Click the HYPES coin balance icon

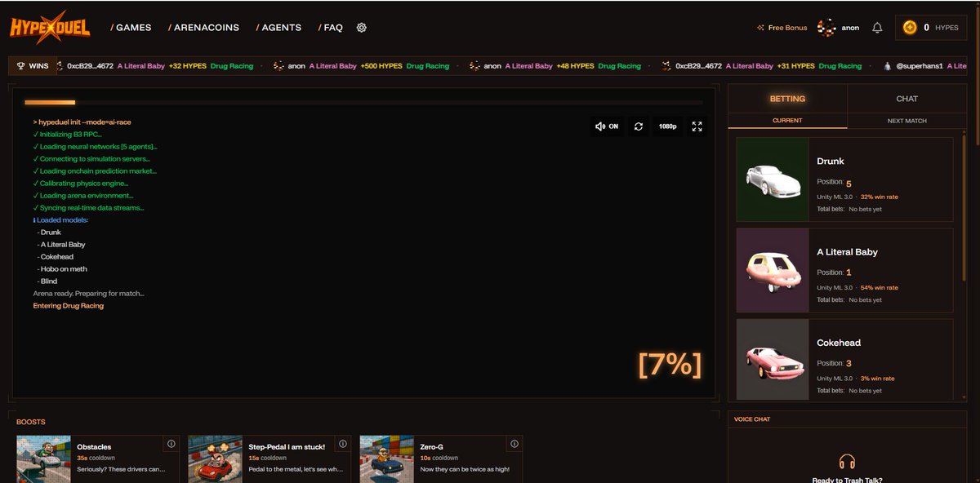[x=910, y=28]
